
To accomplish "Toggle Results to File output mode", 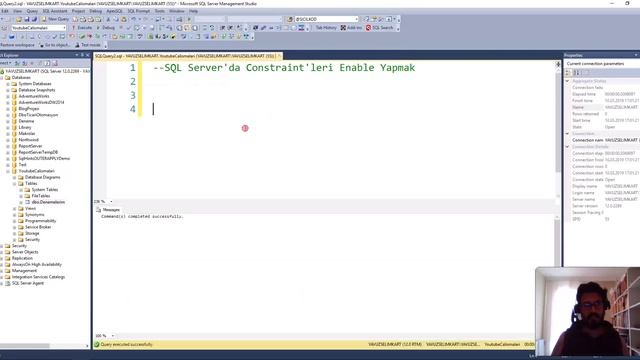I will 195,28.
